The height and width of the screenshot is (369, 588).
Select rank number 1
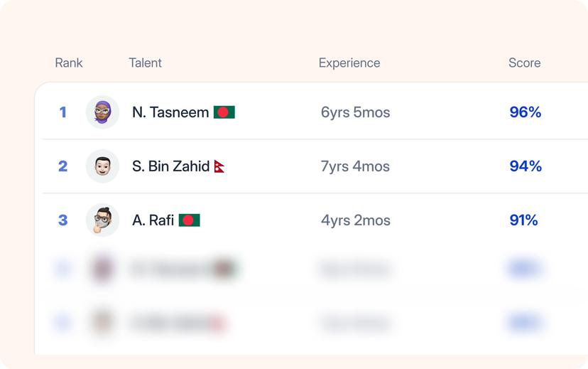click(63, 112)
